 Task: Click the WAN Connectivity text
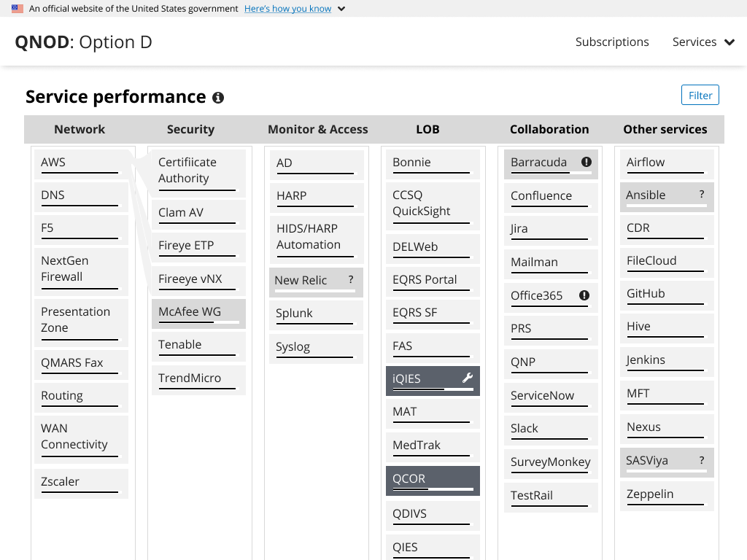pos(74,436)
